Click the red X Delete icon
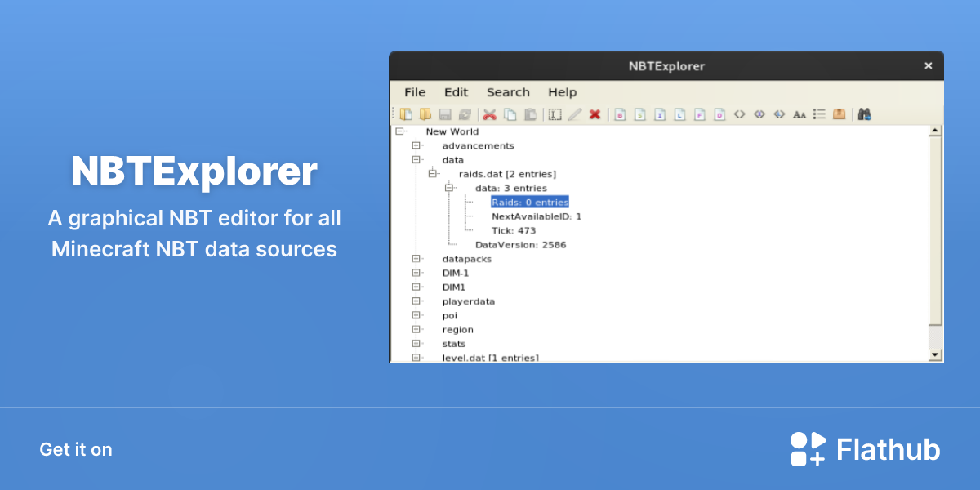980x490 pixels. point(595,114)
